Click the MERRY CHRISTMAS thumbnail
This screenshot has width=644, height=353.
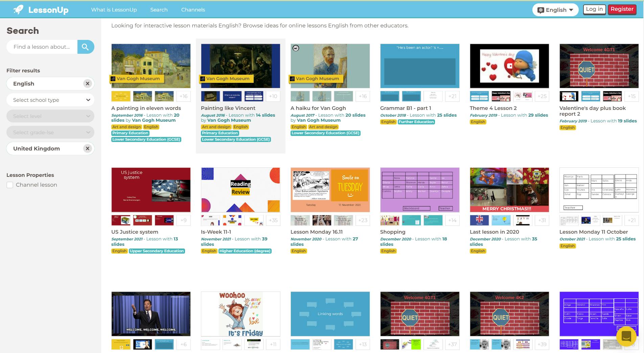pyautogui.click(x=509, y=190)
